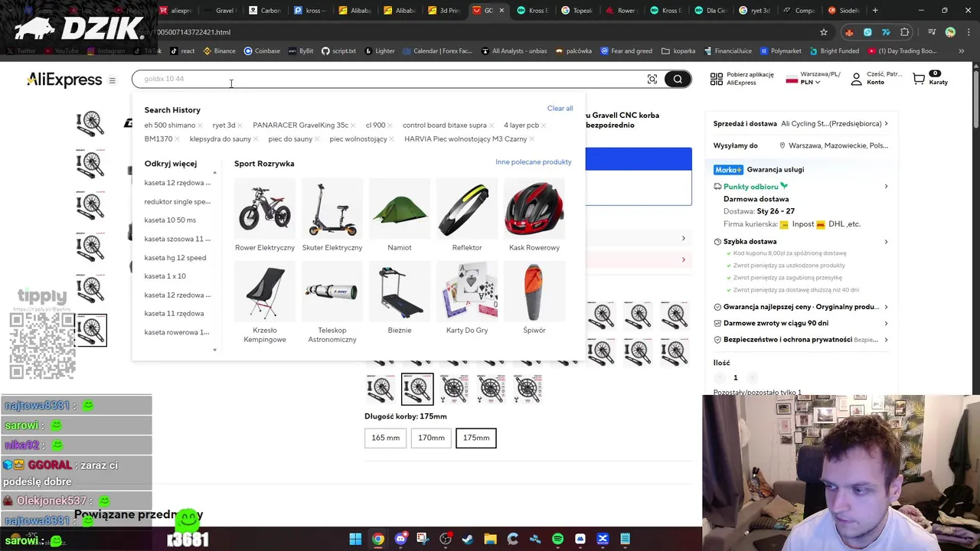Remove 'eh 500 shimano' from search history
Viewport: 980px width, 551px height.
(200, 126)
